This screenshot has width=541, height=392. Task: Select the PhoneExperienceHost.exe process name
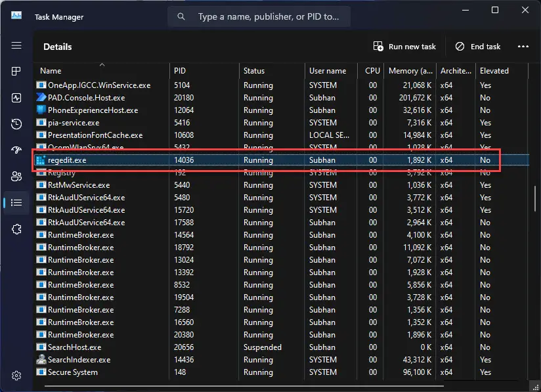tap(93, 110)
